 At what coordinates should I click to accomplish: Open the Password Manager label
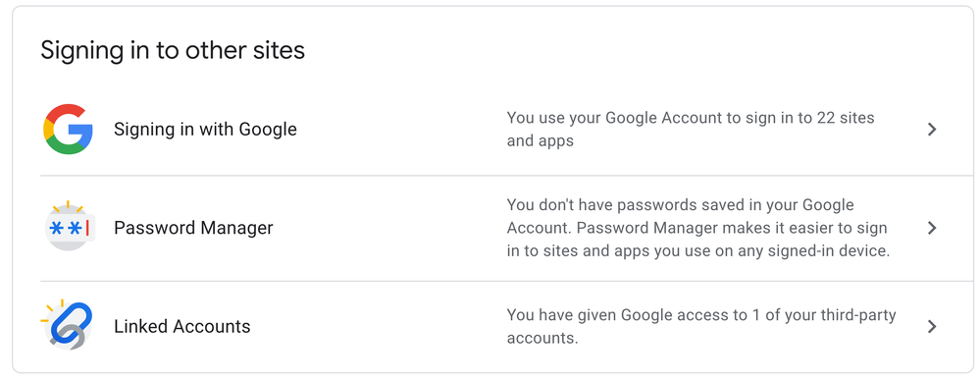(x=193, y=227)
